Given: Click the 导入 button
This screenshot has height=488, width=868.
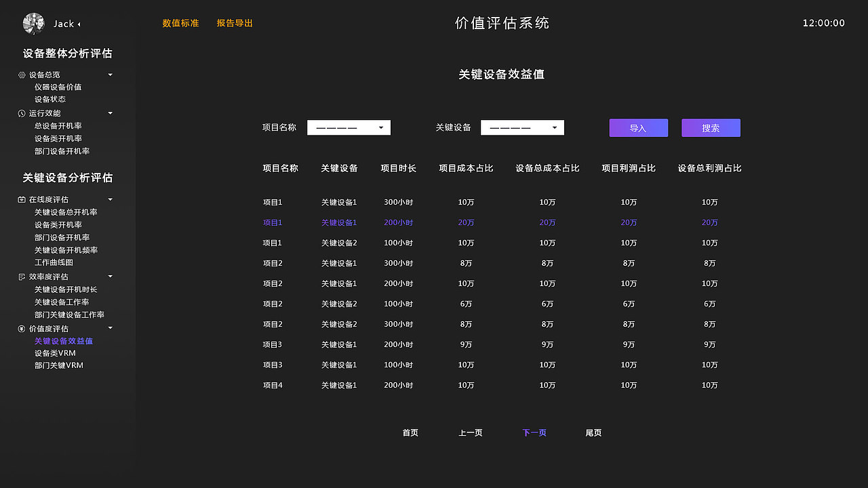Looking at the screenshot, I should pos(638,127).
